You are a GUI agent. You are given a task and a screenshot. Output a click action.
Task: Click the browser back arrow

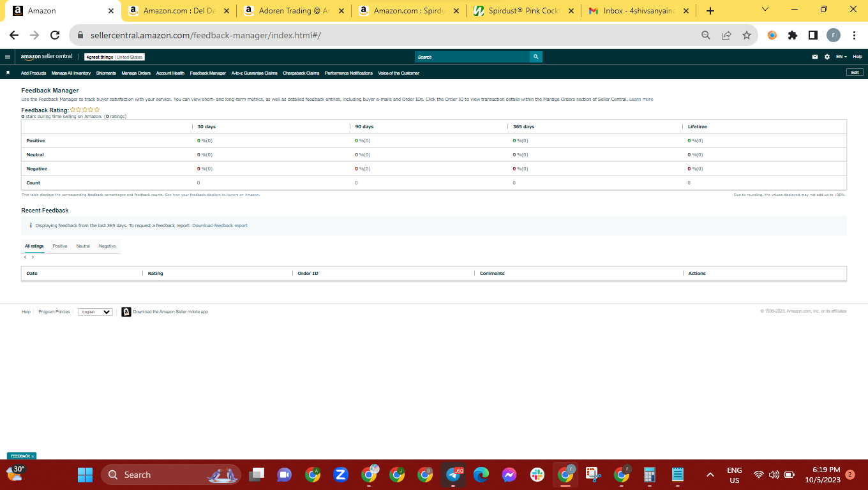(14, 35)
